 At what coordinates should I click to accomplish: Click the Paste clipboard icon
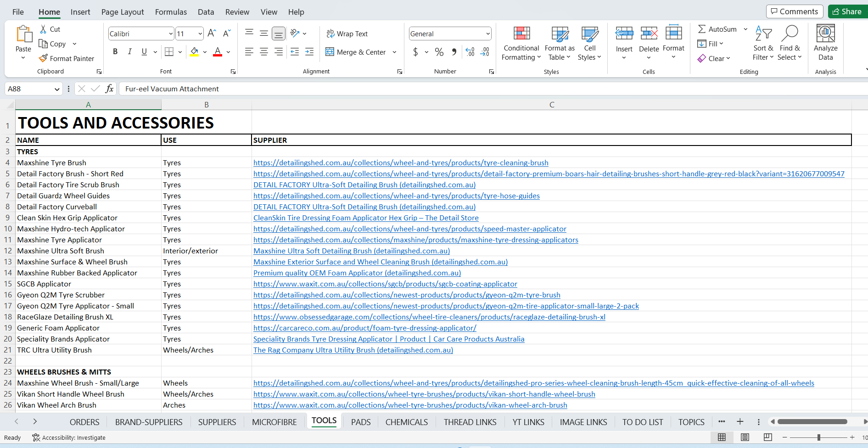tap(23, 34)
